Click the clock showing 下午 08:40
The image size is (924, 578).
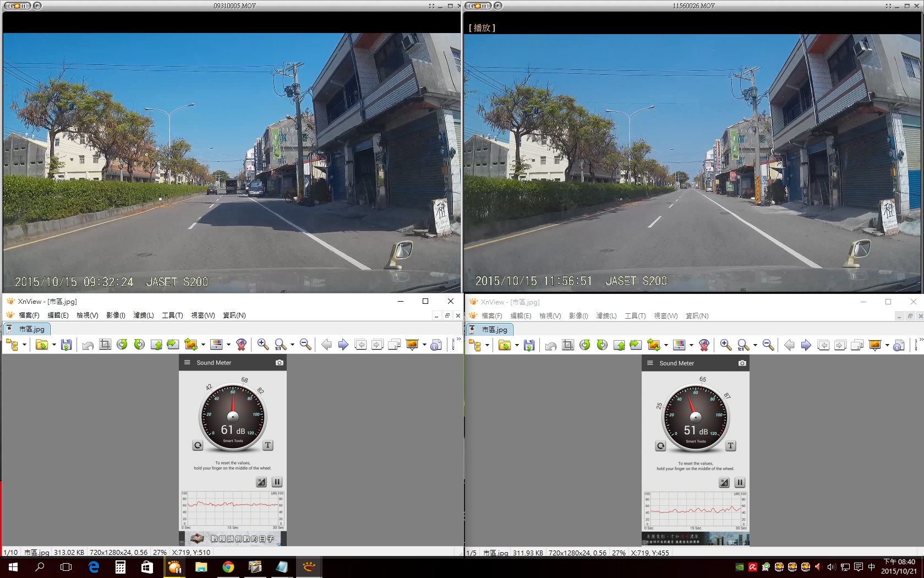coord(899,566)
